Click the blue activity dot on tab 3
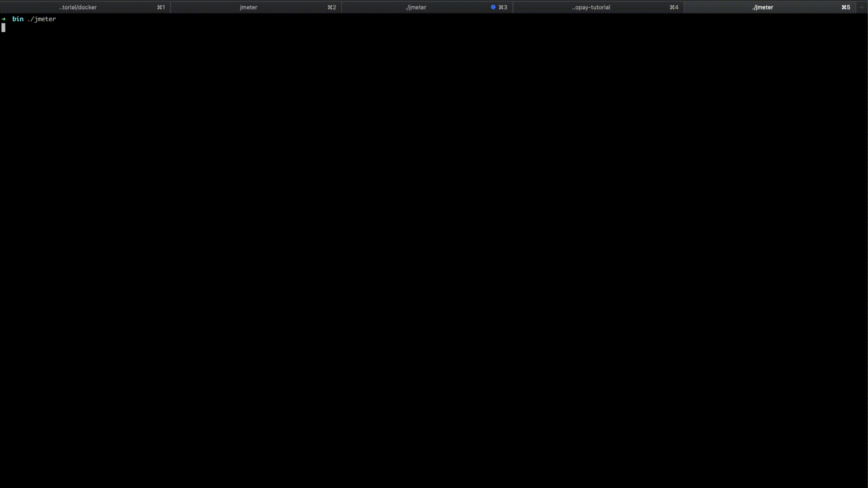The image size is (868, 488). [x=493, y=7]
